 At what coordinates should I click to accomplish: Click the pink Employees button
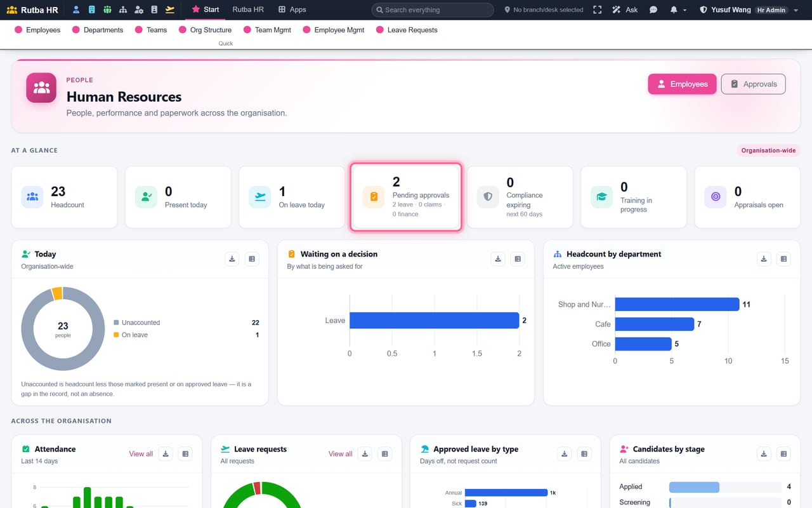(x=682, y=84)
